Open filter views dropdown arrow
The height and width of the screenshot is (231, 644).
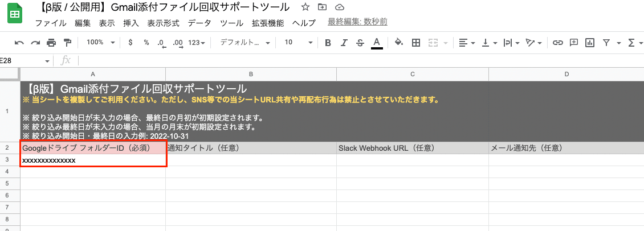(x=618, y=43)
